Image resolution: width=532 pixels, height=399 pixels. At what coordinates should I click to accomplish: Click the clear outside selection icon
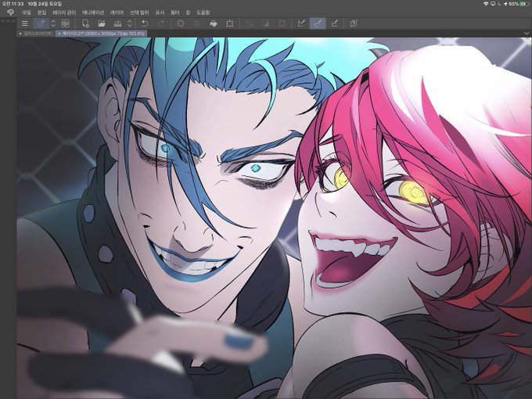coord(197,23)
